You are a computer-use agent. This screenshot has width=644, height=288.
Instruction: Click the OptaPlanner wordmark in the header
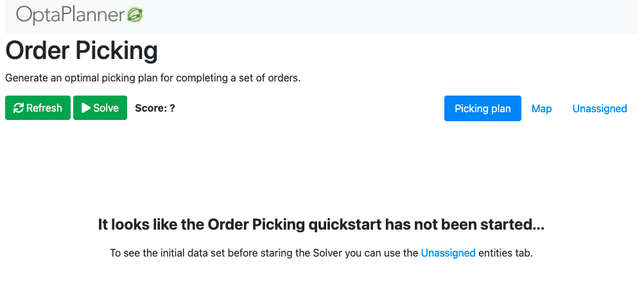tap(71, 15)
